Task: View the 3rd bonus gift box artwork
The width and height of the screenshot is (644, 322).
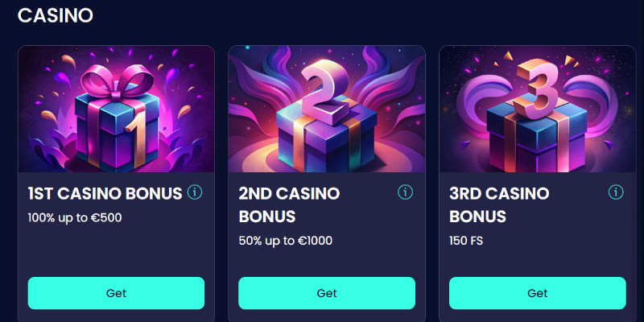Action: click(x=537, y=109)
